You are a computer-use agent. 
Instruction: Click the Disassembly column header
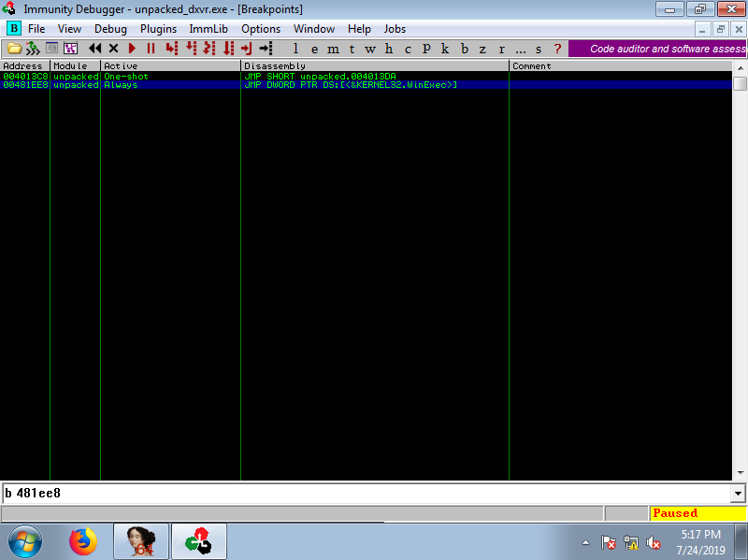[x=375, y=65]
